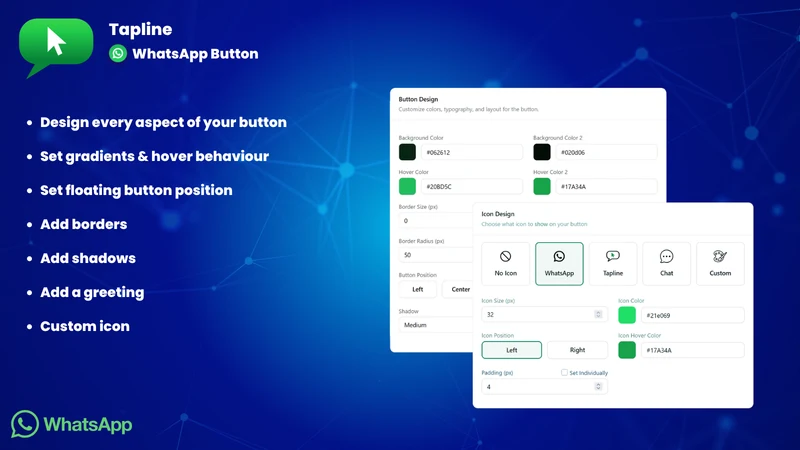Select the No Icon option

(506, 264)
